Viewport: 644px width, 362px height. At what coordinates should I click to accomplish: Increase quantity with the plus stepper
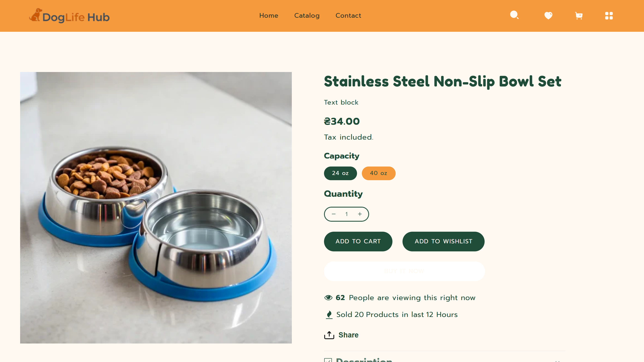[360, 214]
